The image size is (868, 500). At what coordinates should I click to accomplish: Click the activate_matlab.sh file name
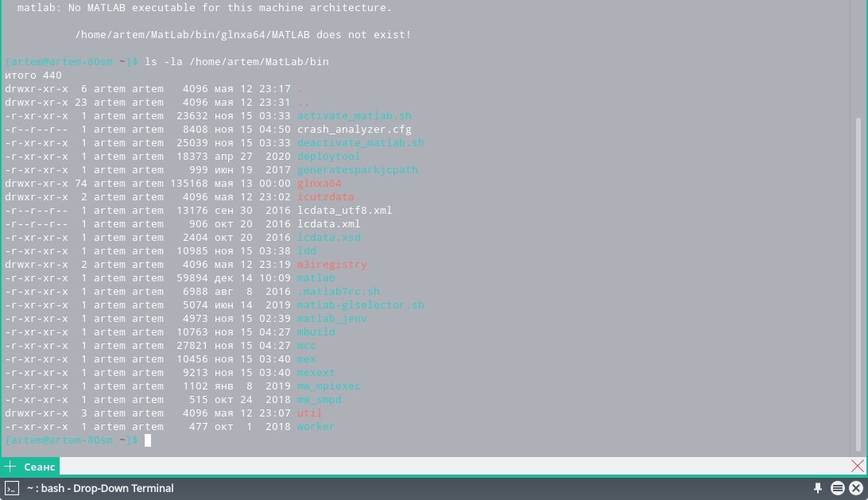click(x=355, y=116)
